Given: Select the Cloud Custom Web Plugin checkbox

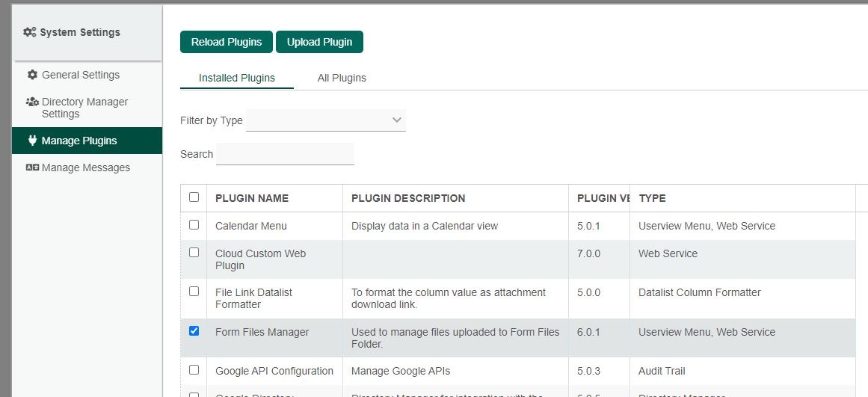Looking at the screenshot, I should pyautogui.click(x=194, y=253).
